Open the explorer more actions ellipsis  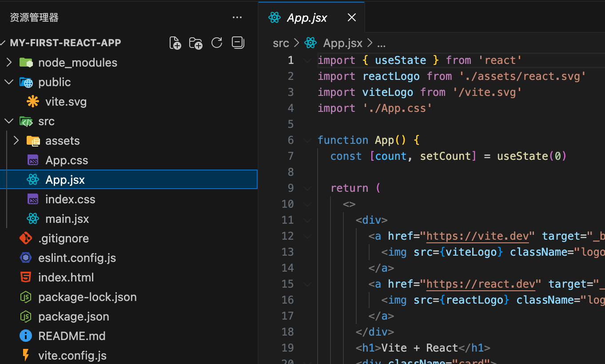click(x=237, y=17)
